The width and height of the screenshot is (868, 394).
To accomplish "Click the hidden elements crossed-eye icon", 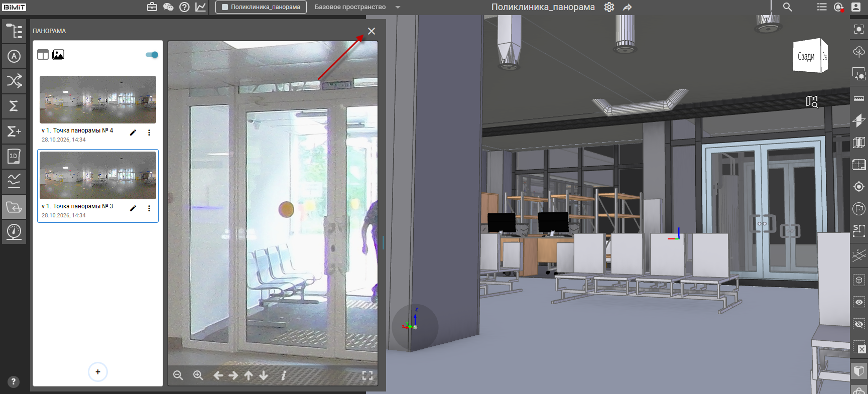I will 859,325.
